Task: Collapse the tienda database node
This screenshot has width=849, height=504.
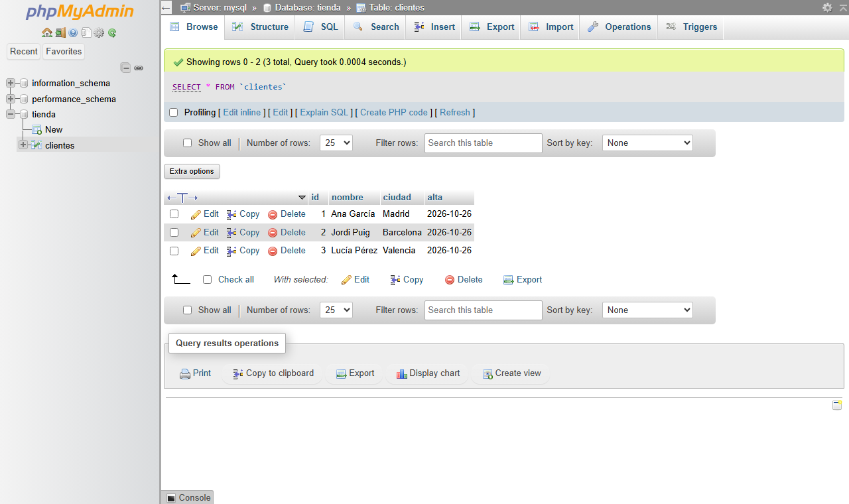Action: 11,114
